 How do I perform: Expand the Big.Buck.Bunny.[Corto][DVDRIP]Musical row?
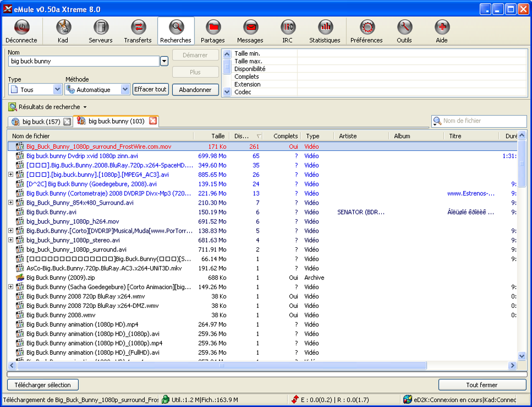pyautogui.click(x=11, y=231)
